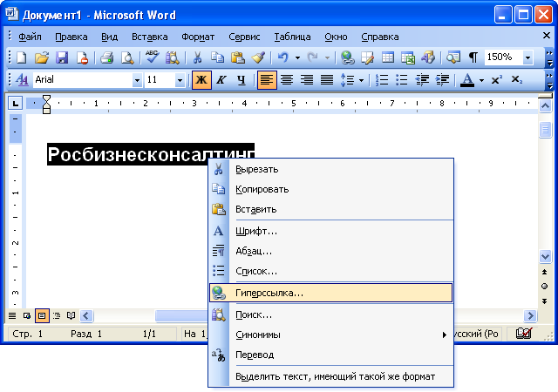The image size is (558, 392).
Task: Paste from clipboard toolbar icon
Action: pos(237,57)
